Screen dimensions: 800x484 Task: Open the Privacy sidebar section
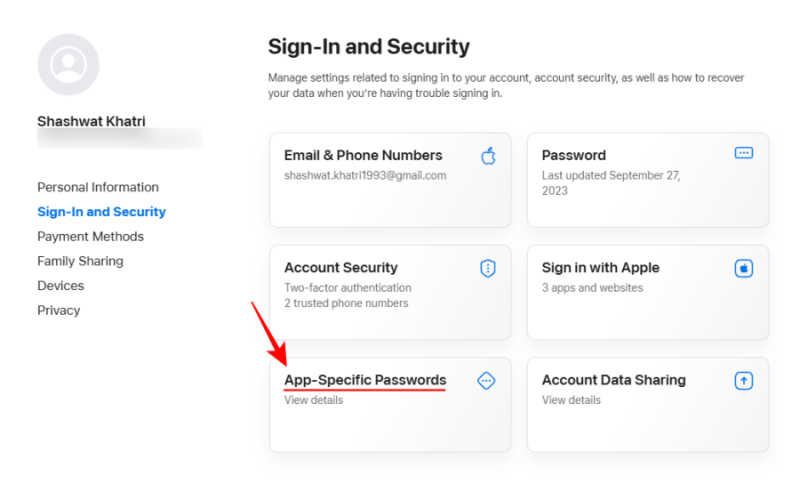point(58,310)
